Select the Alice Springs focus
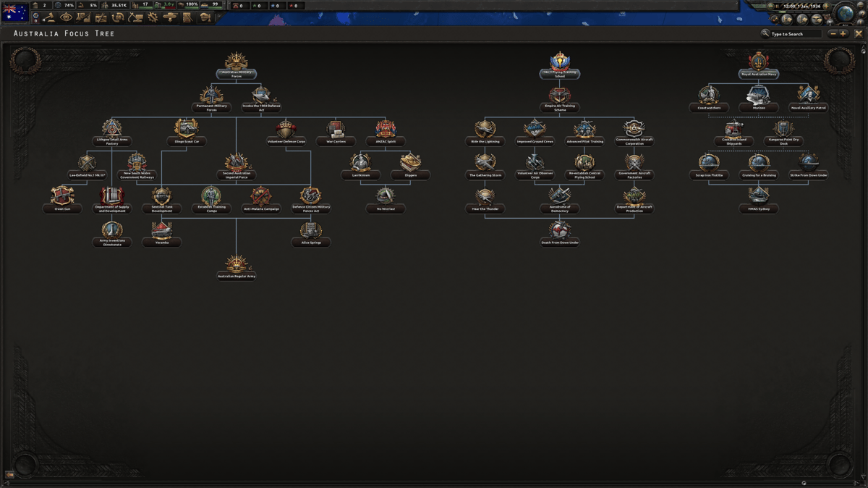The image size is (868, 488). click(x=311, y=234)
